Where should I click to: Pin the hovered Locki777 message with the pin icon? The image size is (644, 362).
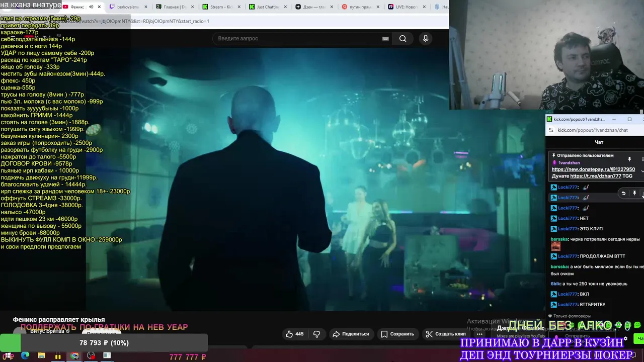point(634,193)
